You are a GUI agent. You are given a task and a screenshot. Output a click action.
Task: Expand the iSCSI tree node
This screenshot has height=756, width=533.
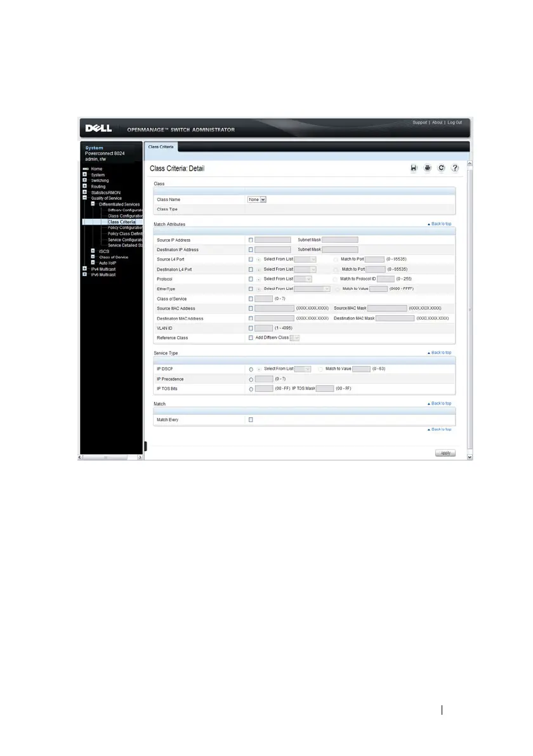tap(93, 251)
